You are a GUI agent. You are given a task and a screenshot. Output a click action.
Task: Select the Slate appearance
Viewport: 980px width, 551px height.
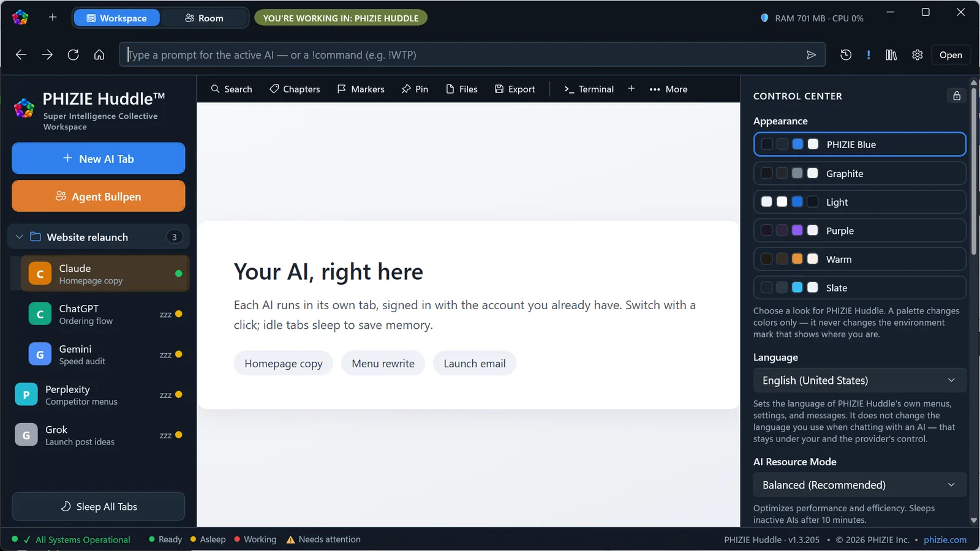click(x=859, y=288)
